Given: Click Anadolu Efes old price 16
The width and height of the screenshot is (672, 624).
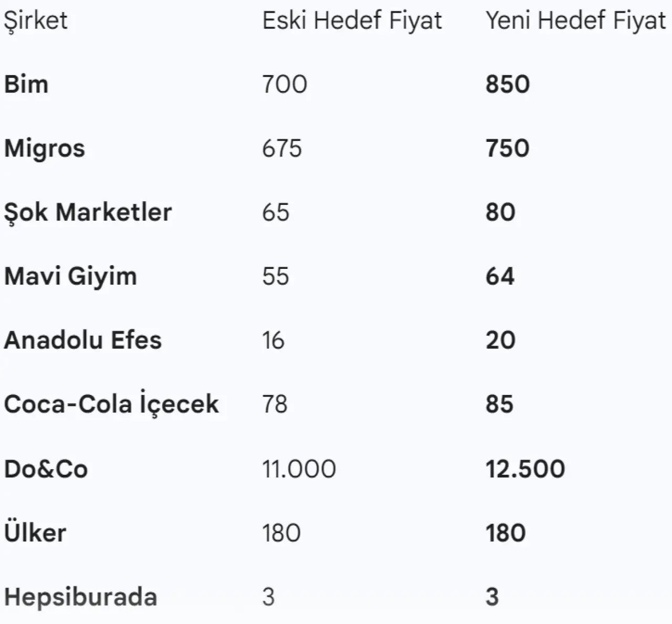Looking at the screenshot, I should click(273, 340).
